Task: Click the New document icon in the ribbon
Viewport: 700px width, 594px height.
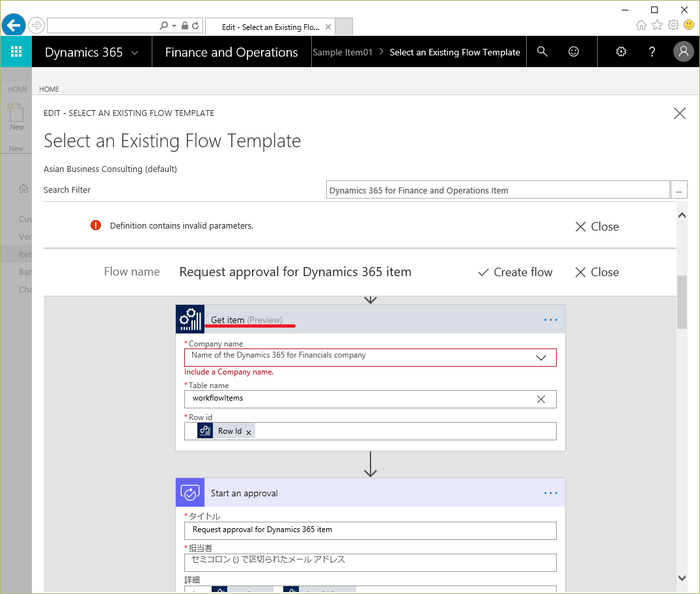Action: tap(16, 113)
